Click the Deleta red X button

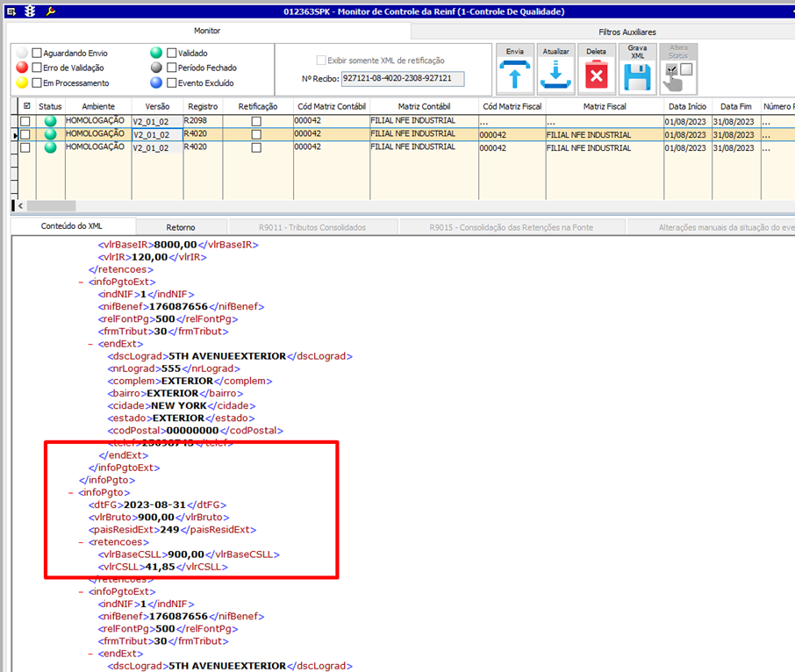(x=597, y=69)
